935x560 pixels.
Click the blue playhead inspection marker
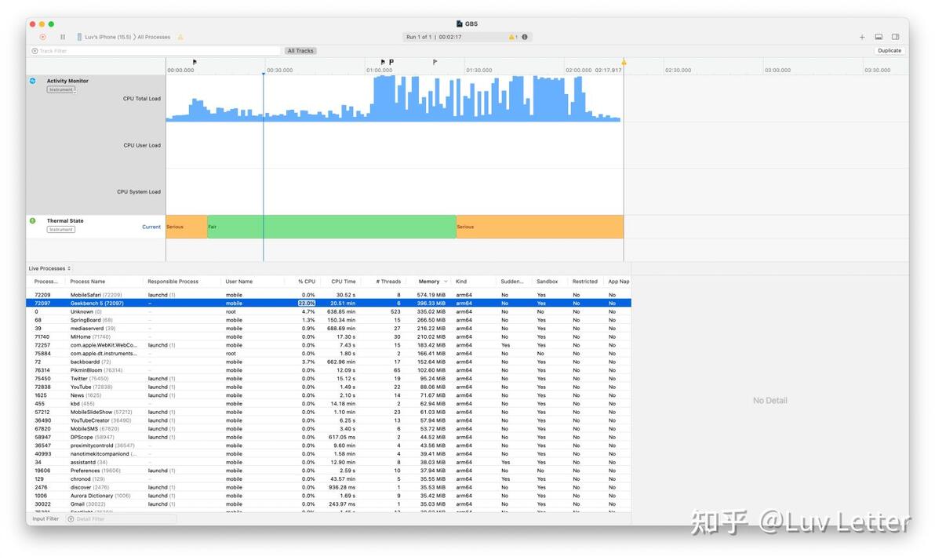[x=263, y=74]
